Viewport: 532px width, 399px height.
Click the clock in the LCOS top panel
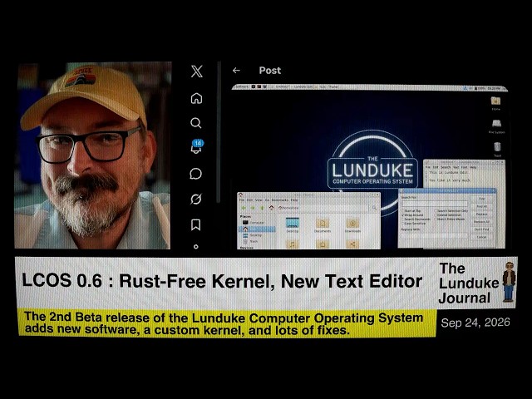tap(494, 88)
